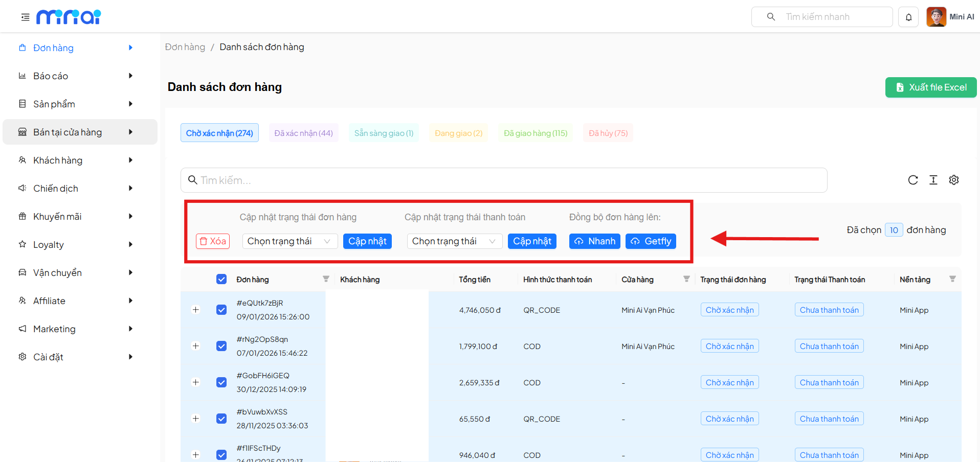The width and height of the screenshot is (980, 462).
Task: Click the row height adjust icon
Action: [933, 180]
